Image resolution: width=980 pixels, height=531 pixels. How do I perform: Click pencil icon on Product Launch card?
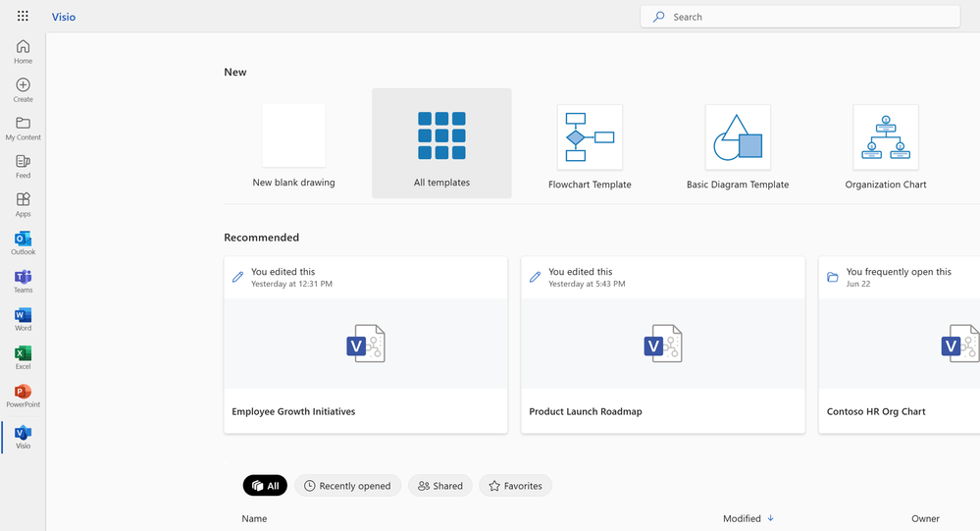pyautogui.click(x=535, y=277)
